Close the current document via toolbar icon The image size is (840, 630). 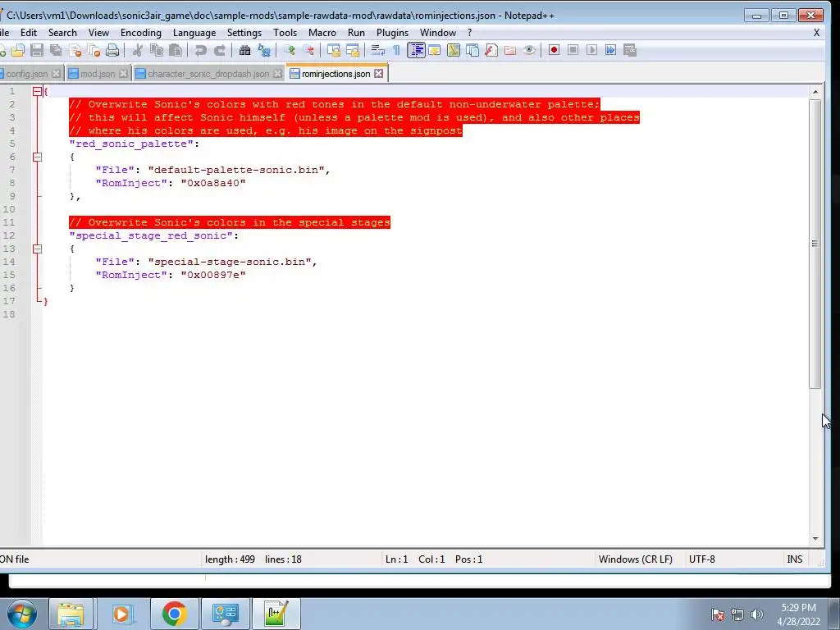click(x=75, y=50)
